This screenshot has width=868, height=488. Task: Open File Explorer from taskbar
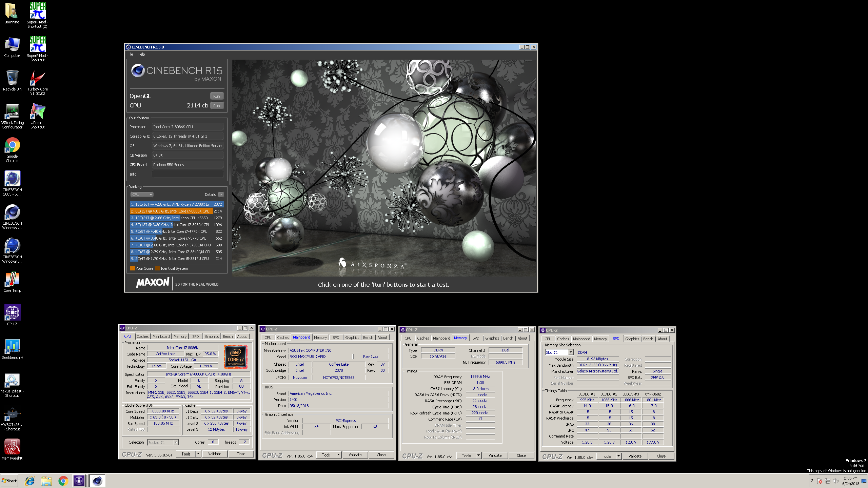point(46,481)
